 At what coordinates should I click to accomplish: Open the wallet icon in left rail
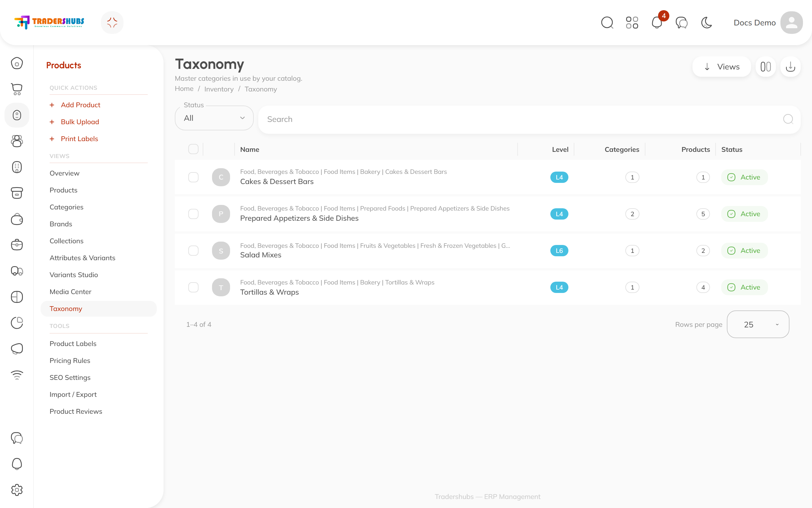17,219
